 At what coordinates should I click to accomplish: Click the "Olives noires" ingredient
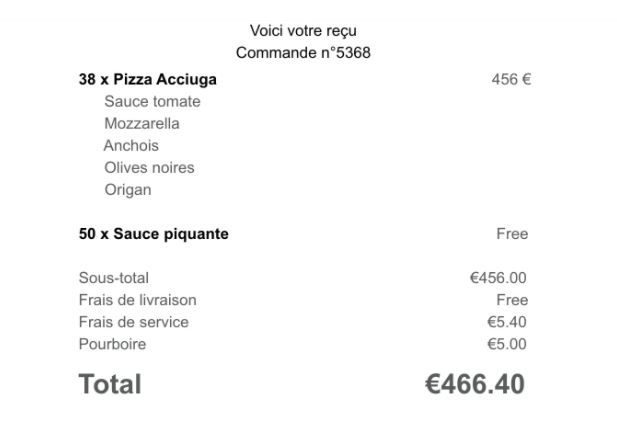coord(149,168)
